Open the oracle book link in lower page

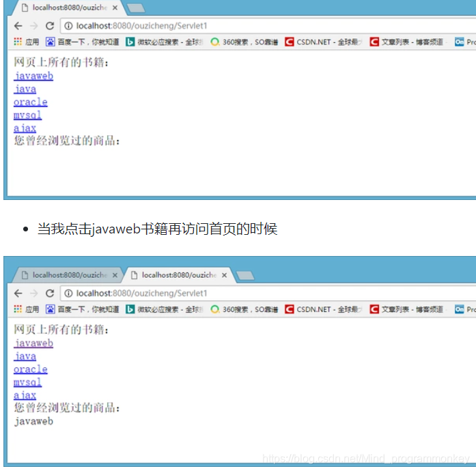click(31, 369)
